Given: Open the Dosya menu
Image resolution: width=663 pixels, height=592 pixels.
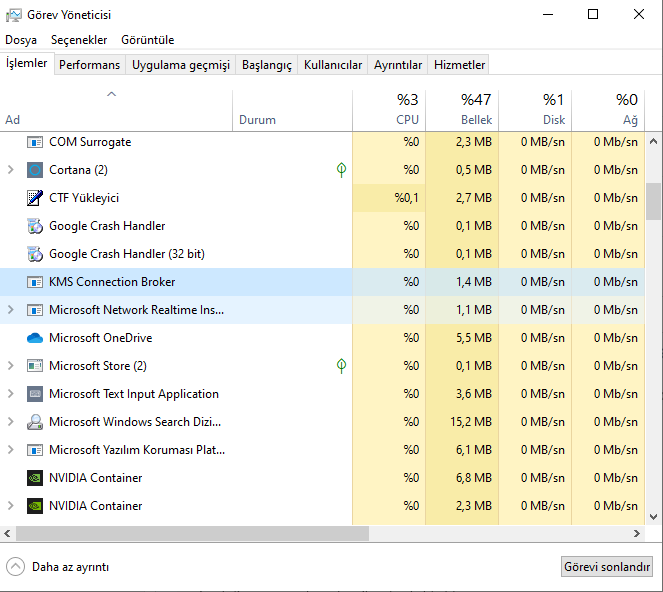Looking at the screenshot, I should tap(21, 40).
